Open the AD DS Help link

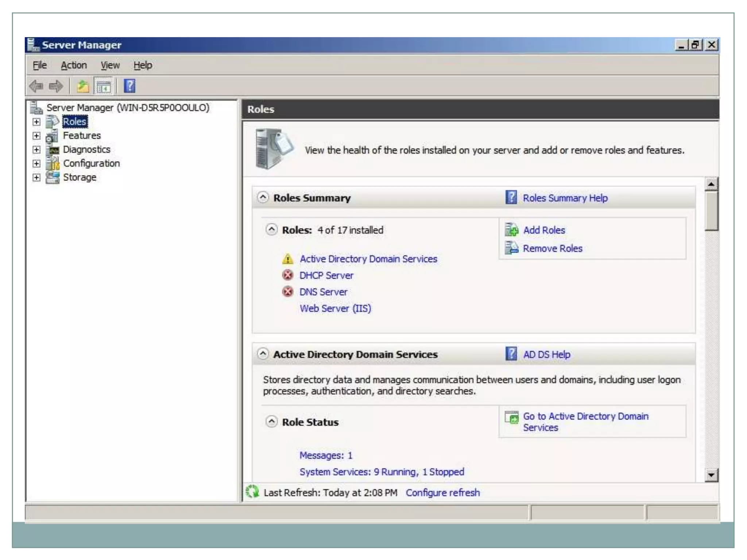547,354
